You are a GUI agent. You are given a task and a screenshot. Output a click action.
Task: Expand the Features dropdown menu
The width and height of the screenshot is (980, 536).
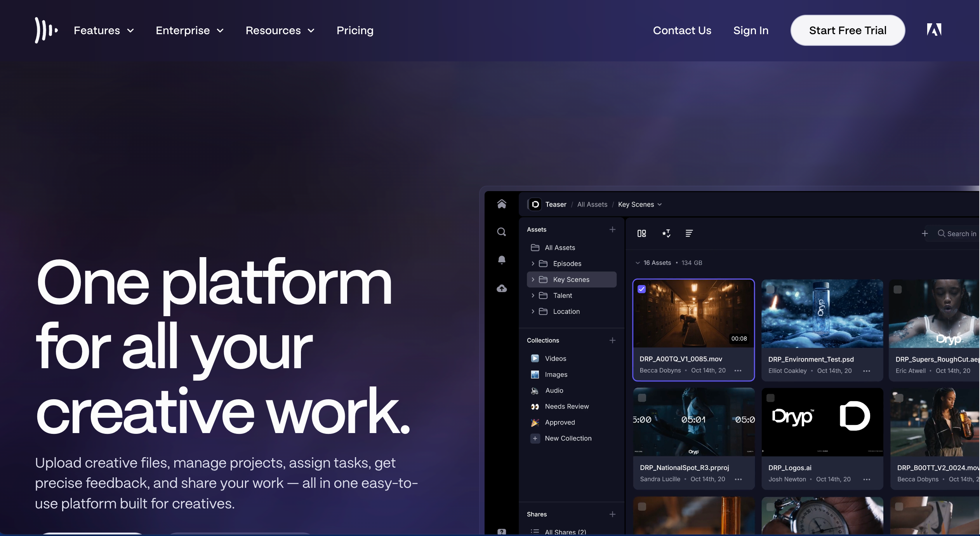[104, 30]
